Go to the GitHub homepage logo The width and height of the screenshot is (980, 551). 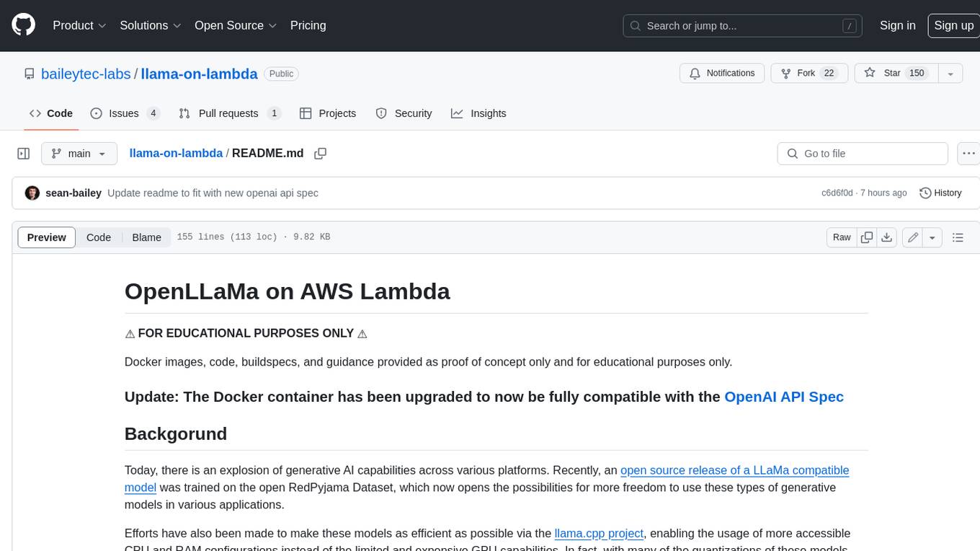(23, 25)
